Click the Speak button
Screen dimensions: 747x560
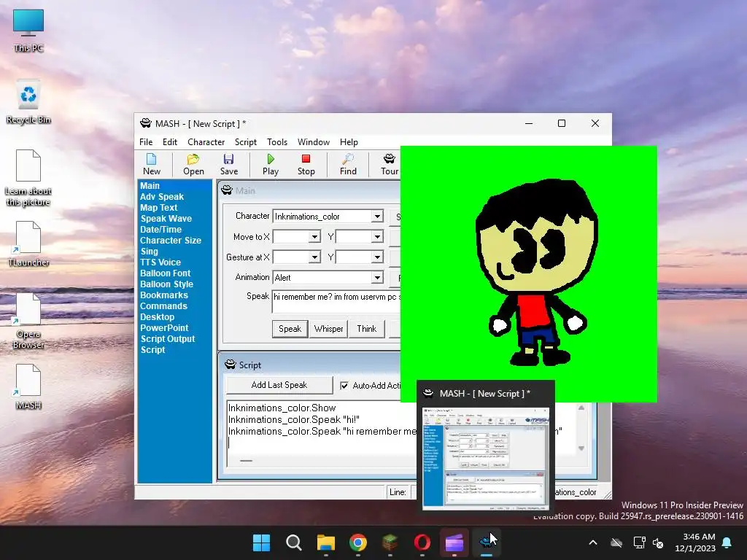[290, 329]
